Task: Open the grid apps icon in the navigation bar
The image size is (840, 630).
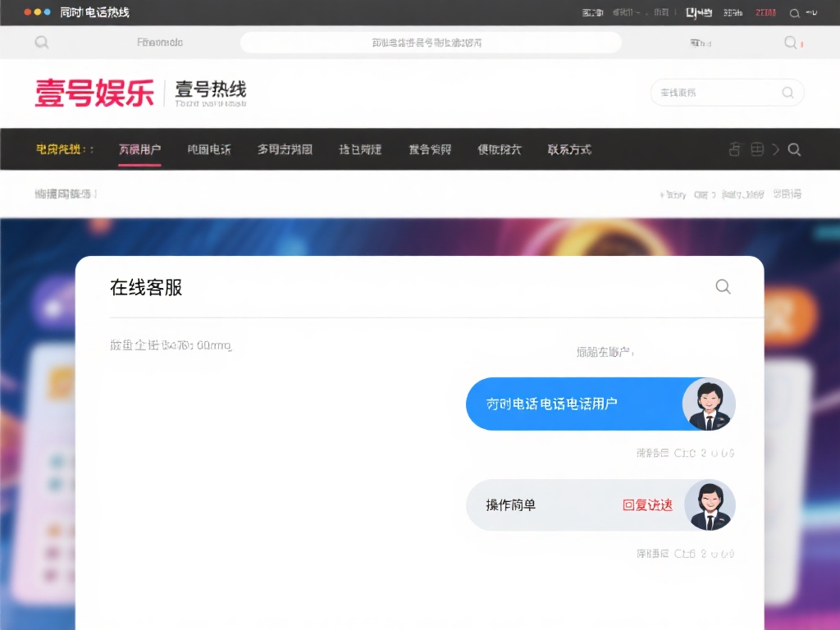Action: (756, 149)
